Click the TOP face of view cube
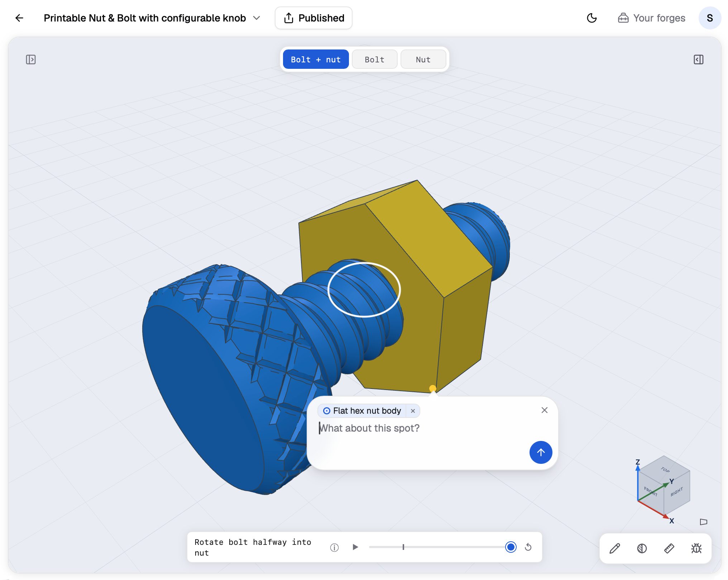This screenshot has height=580, width=728. tap(665, 469)
